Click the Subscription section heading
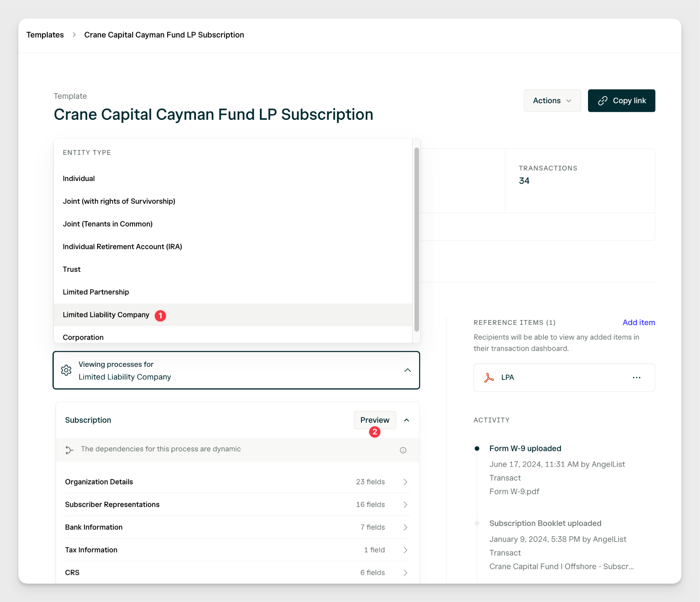 88,420
